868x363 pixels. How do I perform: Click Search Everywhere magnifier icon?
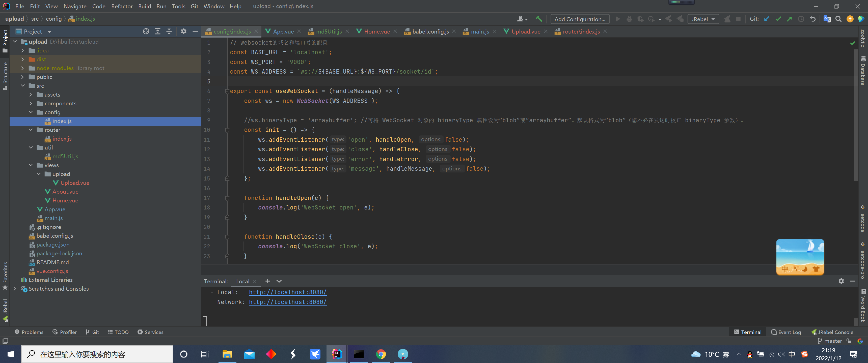(838, 19)
